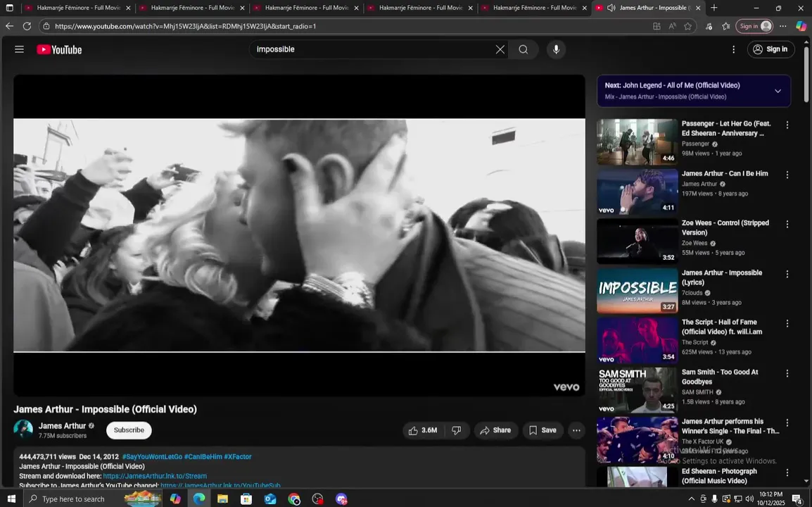Open Edge Copilot icon
The image size is (812, 507).
[x=801, y=26]
